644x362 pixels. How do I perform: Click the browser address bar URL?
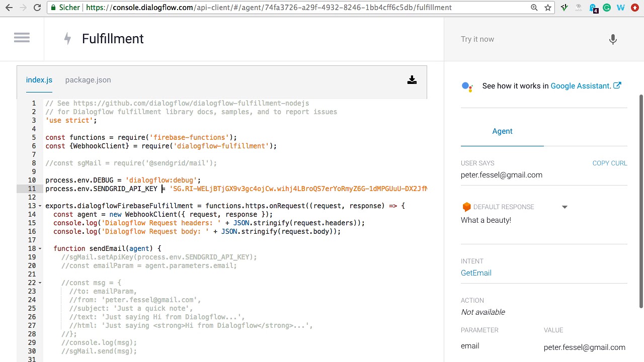[269, 8]
